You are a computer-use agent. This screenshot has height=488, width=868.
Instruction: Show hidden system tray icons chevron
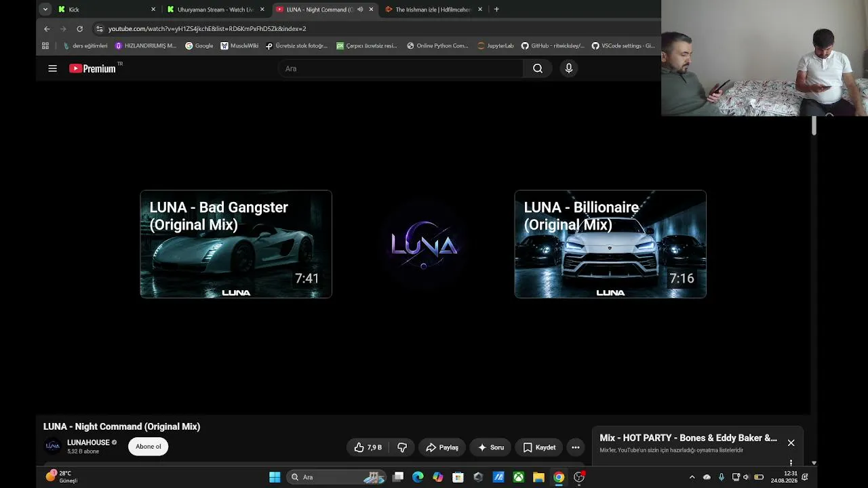pyautogui.click(x=692, y=477)
